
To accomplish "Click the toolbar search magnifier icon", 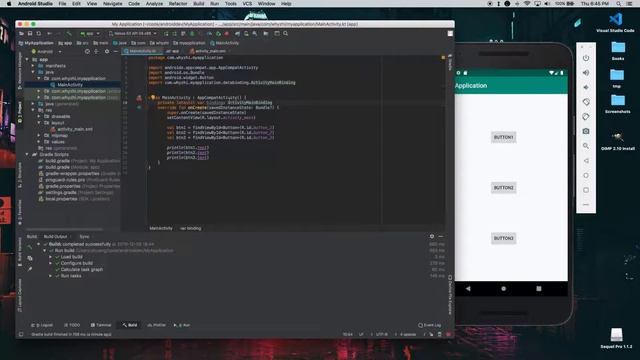I will tap(286, 33).
